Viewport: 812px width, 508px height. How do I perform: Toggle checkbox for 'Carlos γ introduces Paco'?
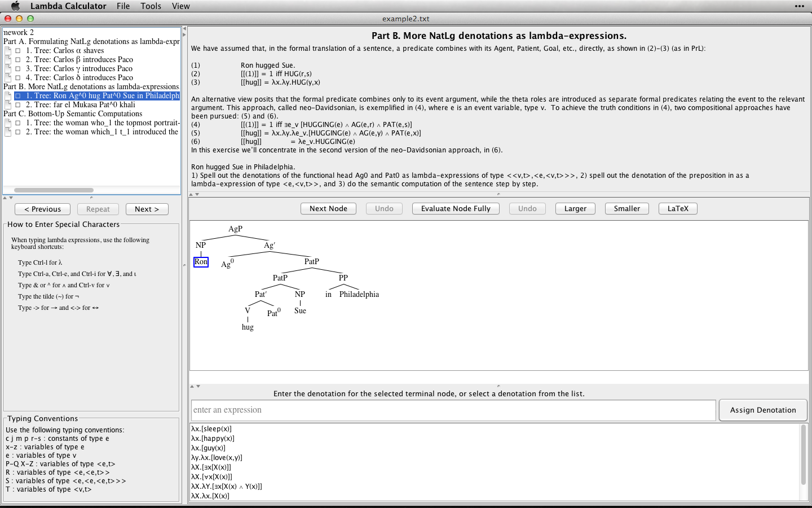[18, 69]
